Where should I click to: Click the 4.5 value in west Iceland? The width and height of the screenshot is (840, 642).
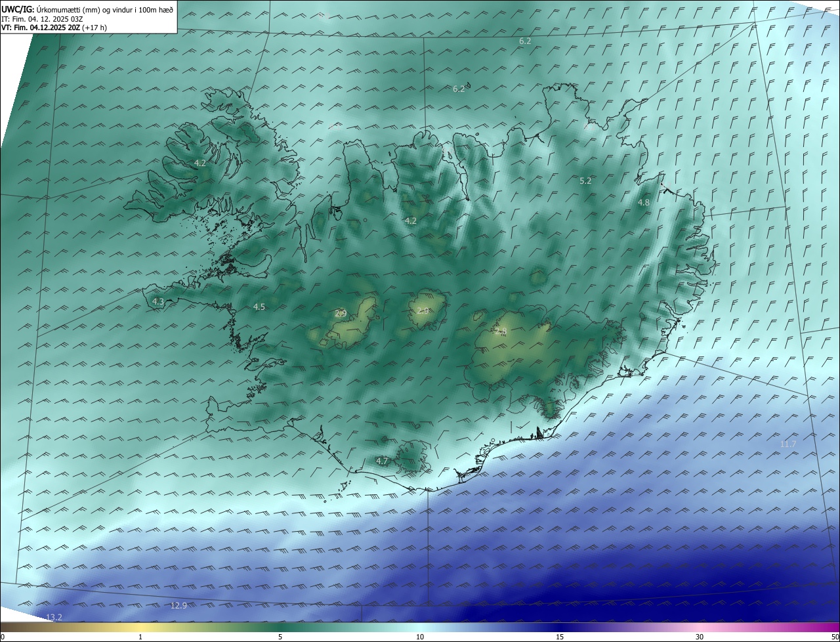point(259,307)
